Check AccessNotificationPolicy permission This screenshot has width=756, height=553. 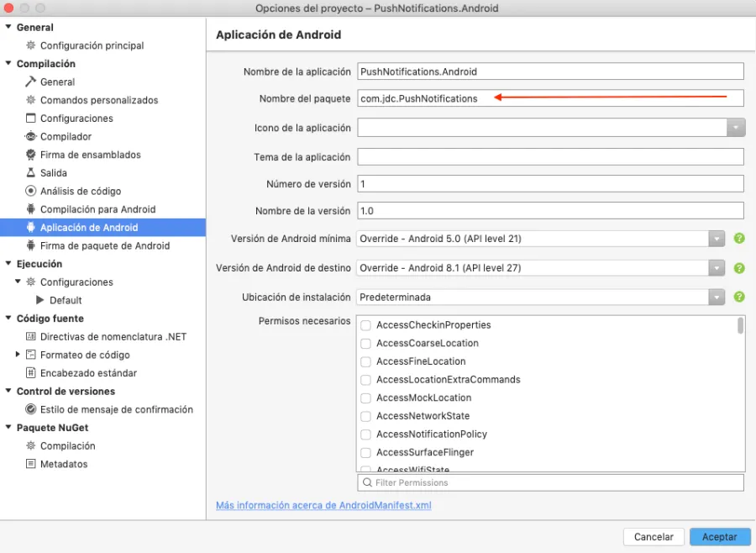coord(366,434)
